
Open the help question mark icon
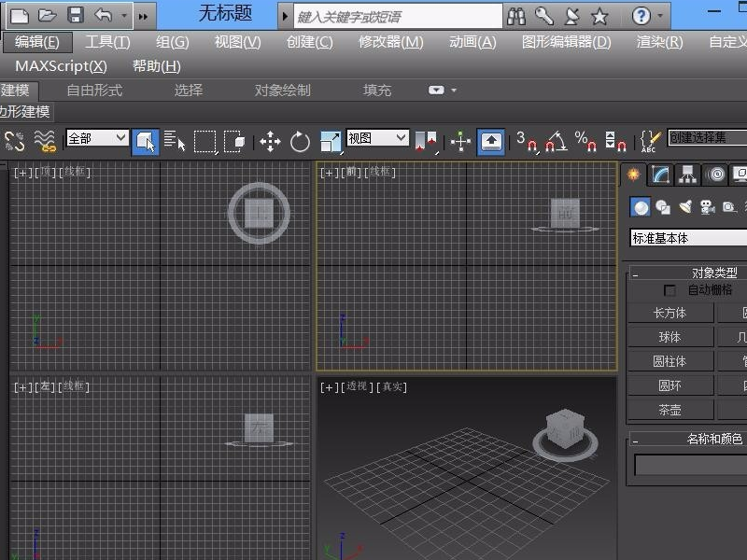tap(641, 16)
